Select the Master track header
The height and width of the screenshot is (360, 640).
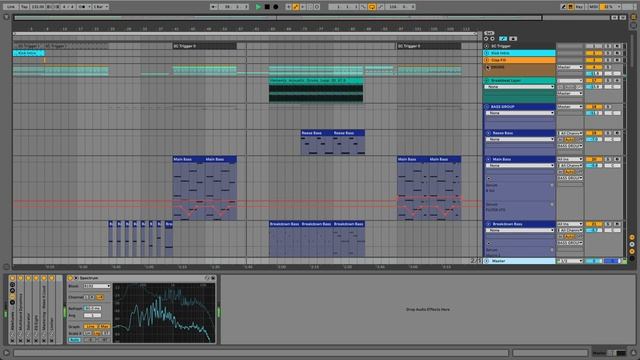click(x=519, y=261)
